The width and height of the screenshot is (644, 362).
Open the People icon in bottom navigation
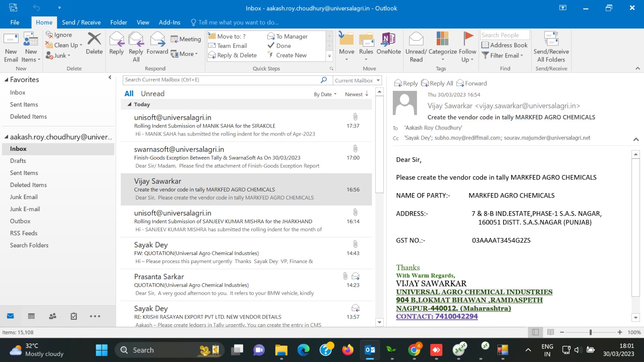point(53,316)
